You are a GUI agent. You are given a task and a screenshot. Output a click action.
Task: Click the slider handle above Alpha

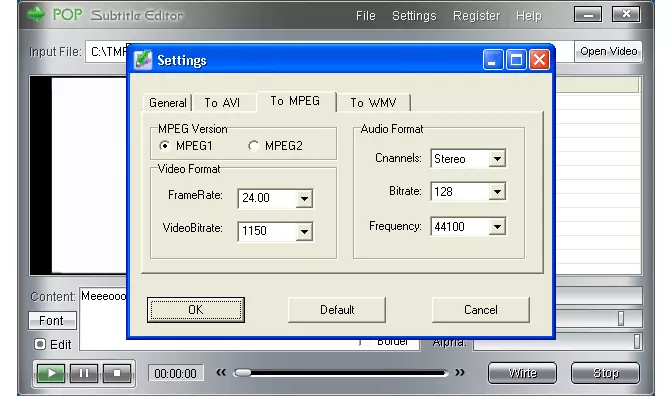tap(621, 318)
